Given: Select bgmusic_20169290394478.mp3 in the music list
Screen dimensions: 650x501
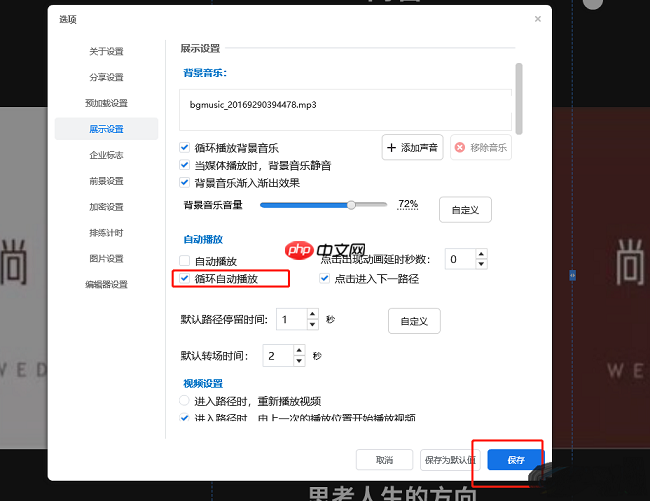Looking at the screenshot, I should pos(253,104).
